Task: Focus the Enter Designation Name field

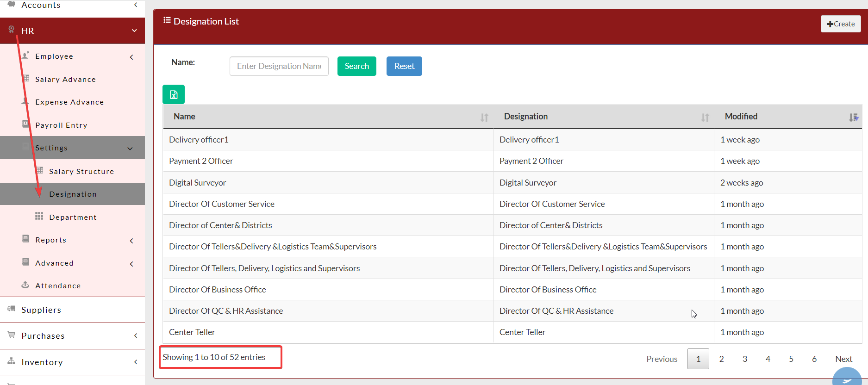Action: (x=279, y=66)
